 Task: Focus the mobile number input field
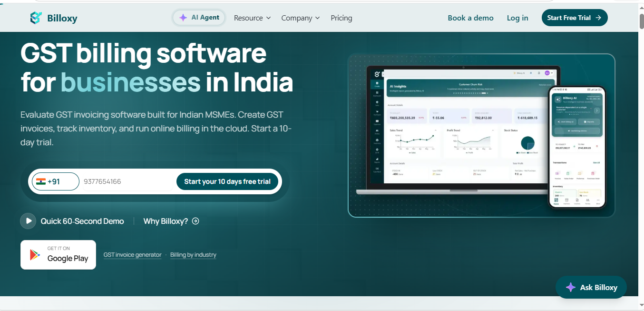point(127,181)
